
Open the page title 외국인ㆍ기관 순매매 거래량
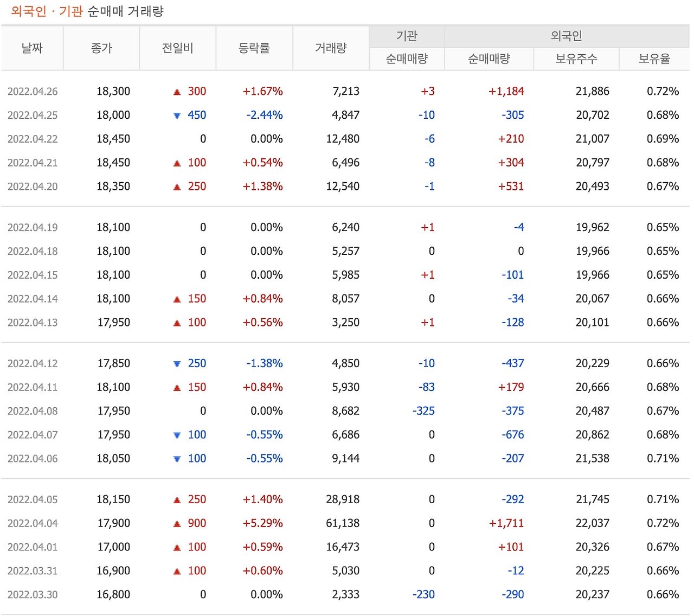tap(88, 10)
